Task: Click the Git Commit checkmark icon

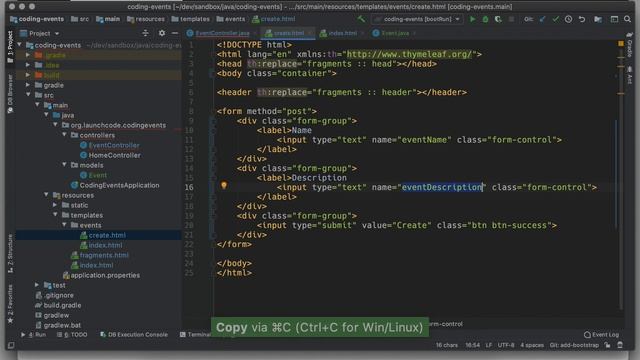Action: click(x=555, y=19)
